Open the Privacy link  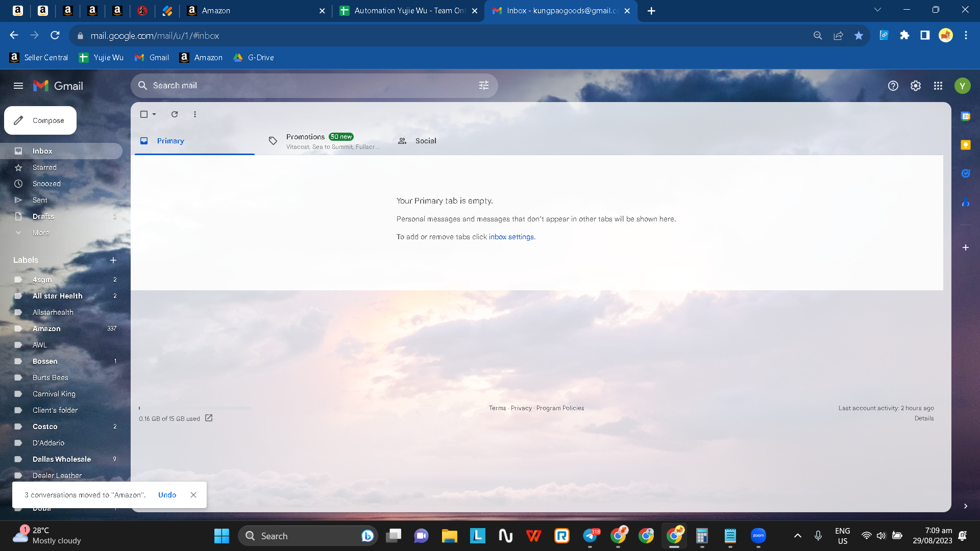coord(521,408)
